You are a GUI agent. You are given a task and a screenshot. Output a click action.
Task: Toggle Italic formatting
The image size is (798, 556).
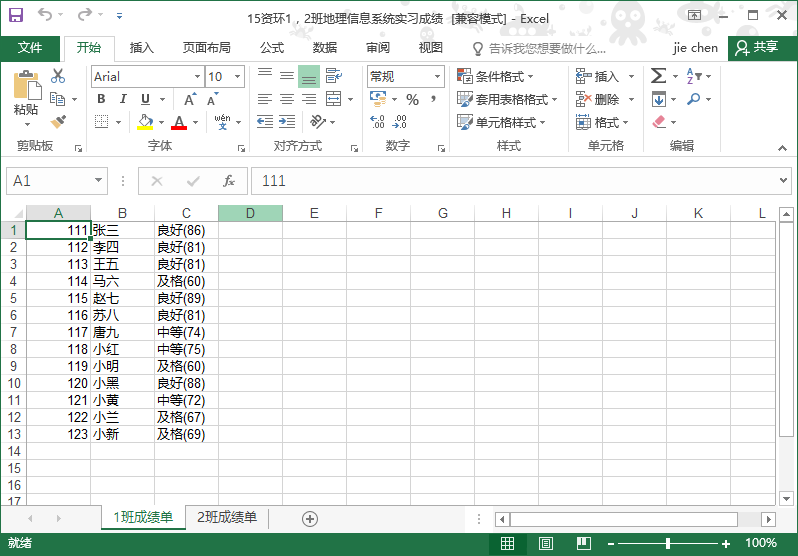[123, 99]
